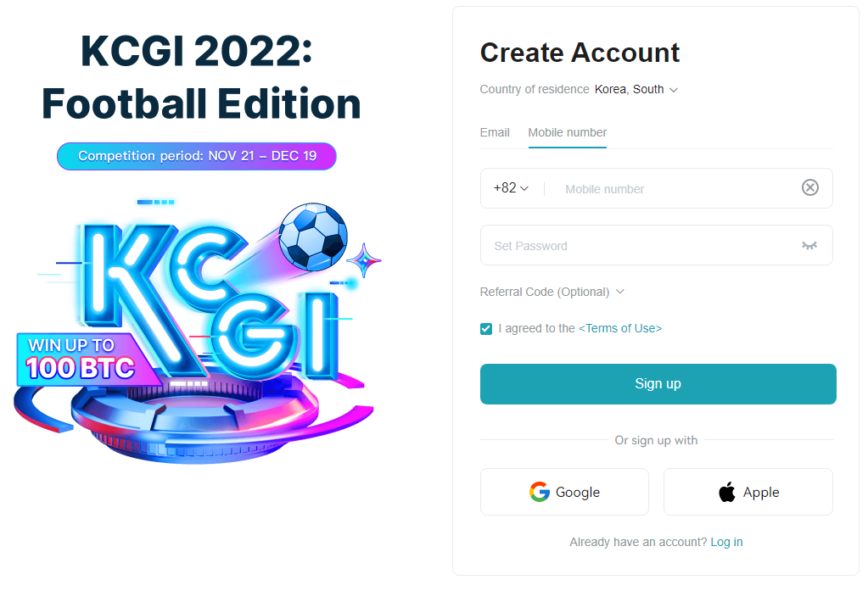Viewport: 868px width, 591px height.
Task: Switch to the Email tab
Action: click(495, 133)
